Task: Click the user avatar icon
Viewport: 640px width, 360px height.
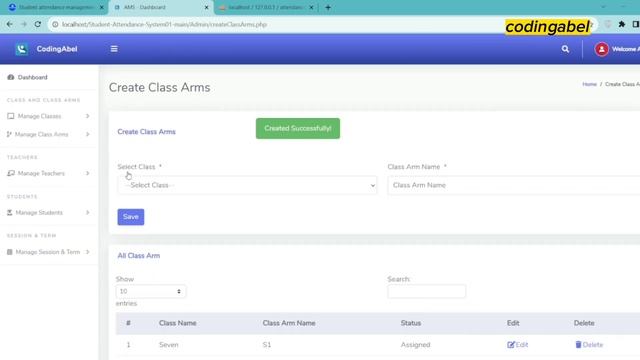Action: coord(601,49)
